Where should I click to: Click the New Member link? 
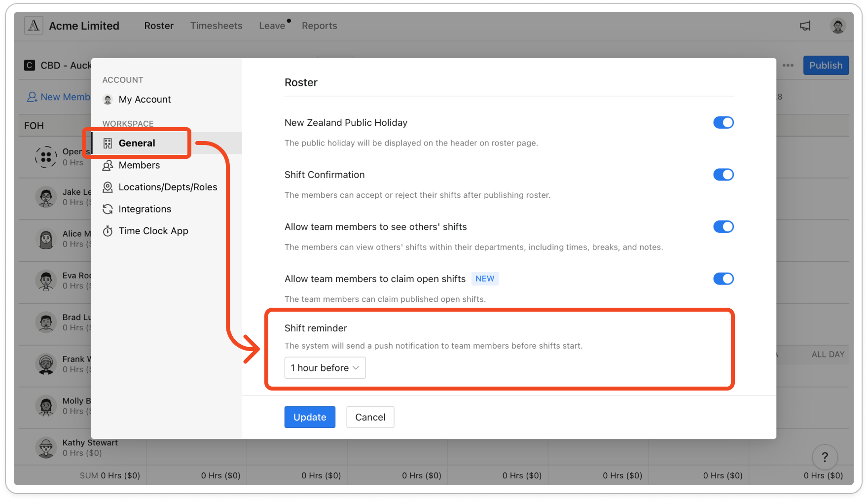(58, 97)
